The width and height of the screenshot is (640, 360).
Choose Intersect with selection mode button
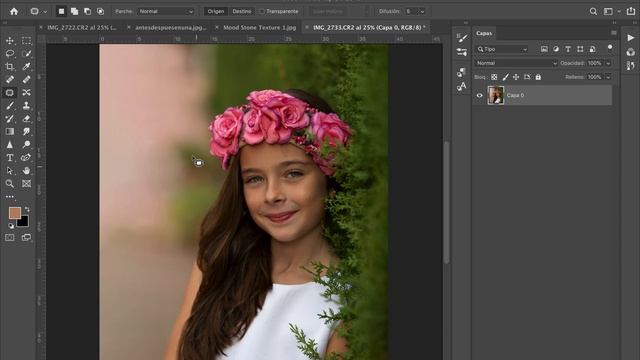[100, 11]
